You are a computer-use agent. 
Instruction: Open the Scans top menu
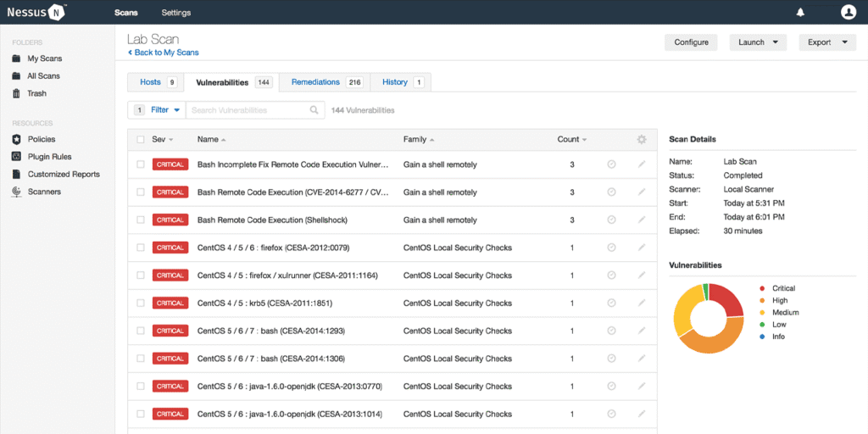[x=126, y=12]
